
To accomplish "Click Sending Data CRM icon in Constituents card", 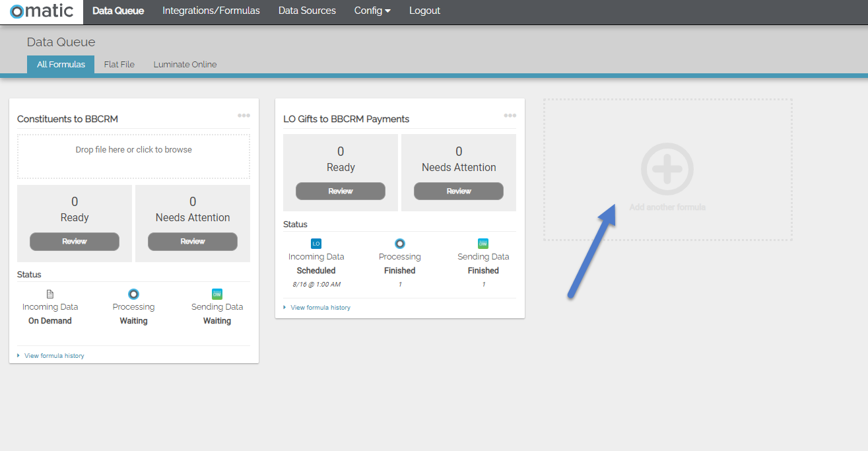I will click(217, 294).
